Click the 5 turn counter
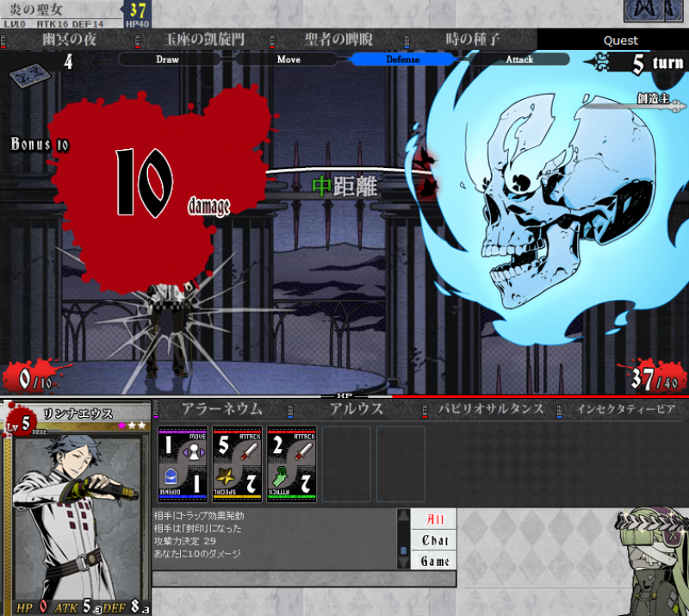Viewport: 689px width, 616px height. click(x=657, y=63)
